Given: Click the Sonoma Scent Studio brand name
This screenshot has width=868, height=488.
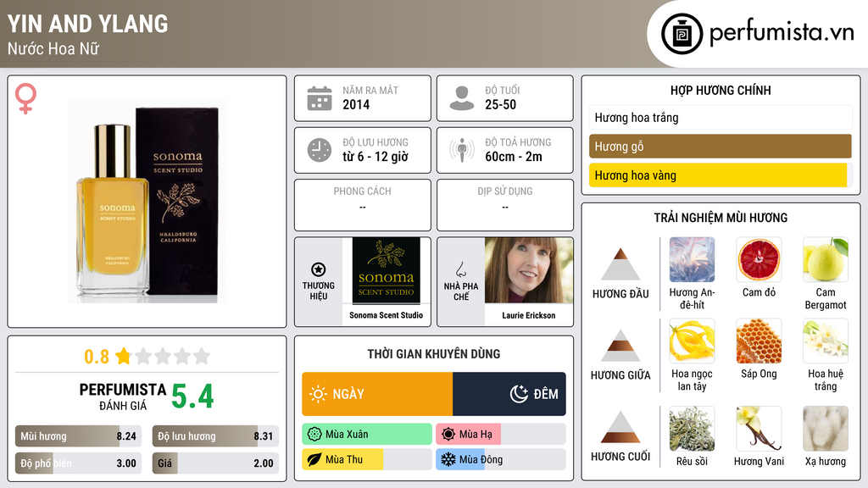Looking at the screenshot, I should [386, 315].
